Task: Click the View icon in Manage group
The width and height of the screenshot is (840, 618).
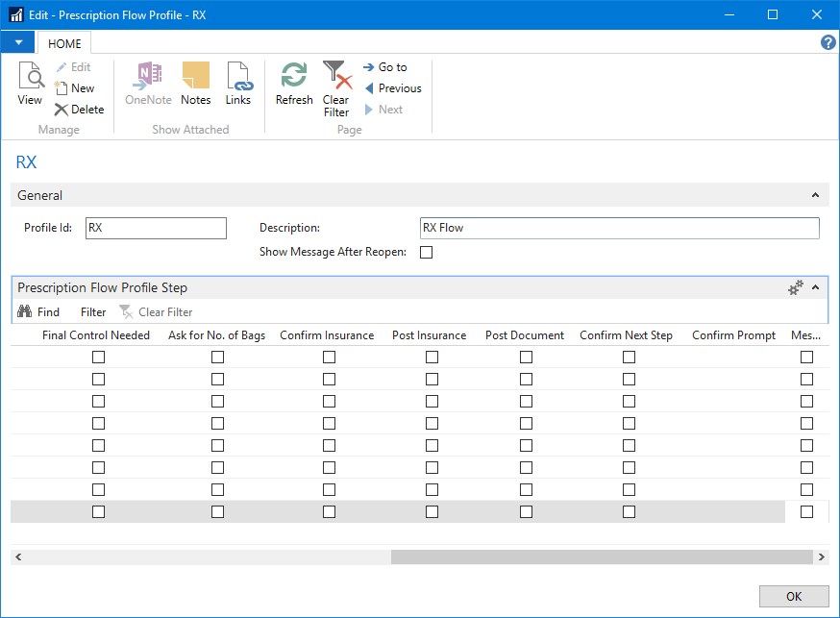Action: click(x=30, y=77)
